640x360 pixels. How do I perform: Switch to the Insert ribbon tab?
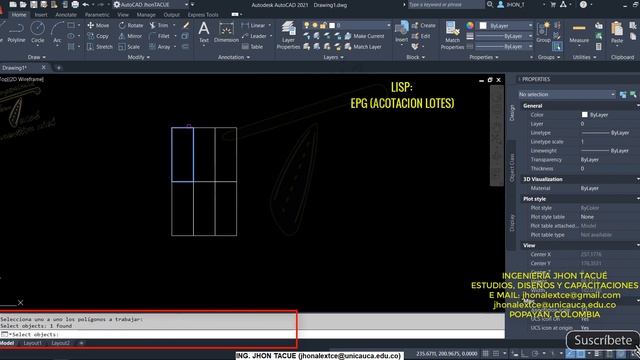[41, 15]
